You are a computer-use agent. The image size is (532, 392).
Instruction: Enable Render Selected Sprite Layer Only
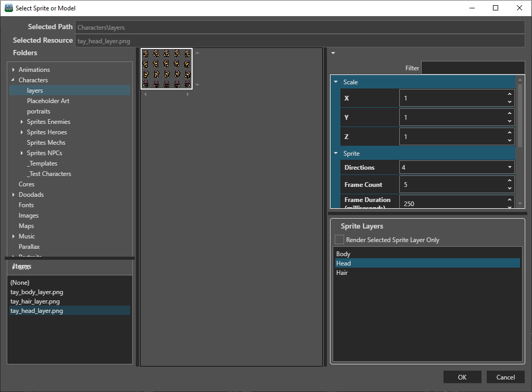[339, 240]
